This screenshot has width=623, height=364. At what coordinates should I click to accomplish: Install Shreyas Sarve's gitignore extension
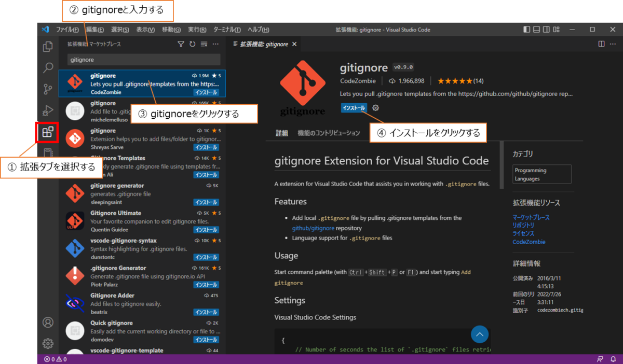(206, 147)
